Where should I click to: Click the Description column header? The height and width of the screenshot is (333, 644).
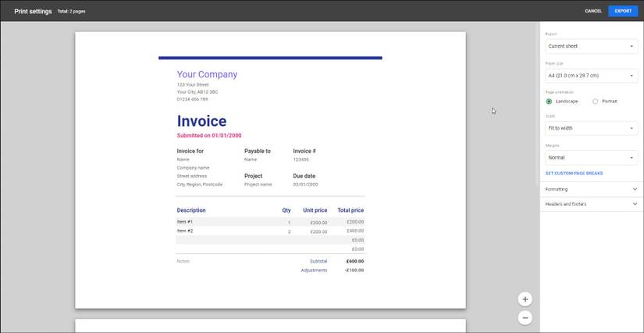191,210
